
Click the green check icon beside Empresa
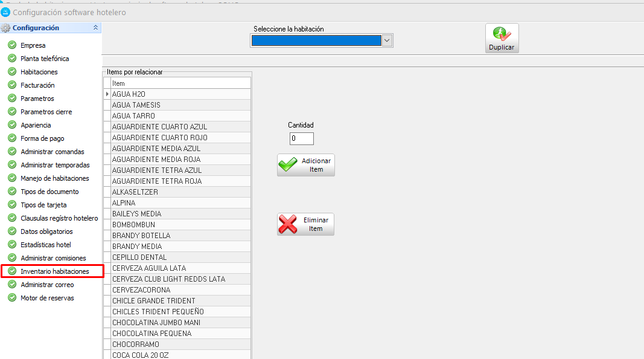click(12, 45)
